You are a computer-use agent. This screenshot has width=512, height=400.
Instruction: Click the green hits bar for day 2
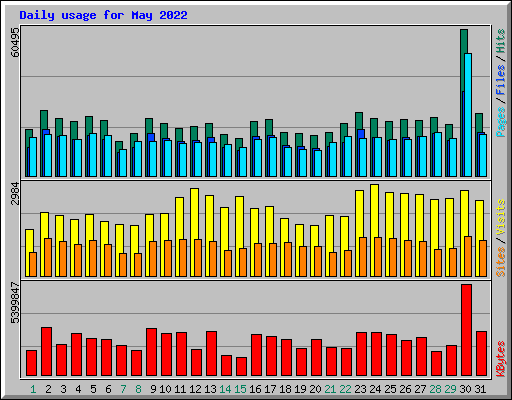click(44, 119)
